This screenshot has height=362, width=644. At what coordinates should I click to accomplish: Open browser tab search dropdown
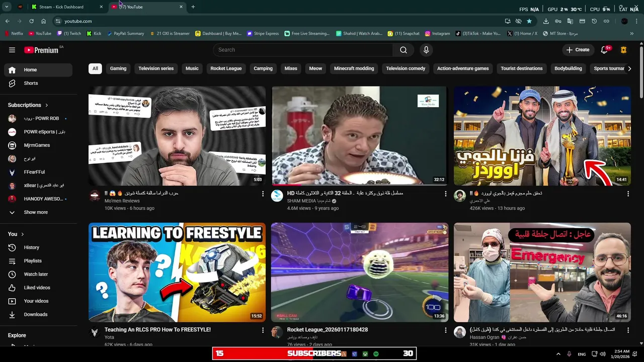point(7,7)
